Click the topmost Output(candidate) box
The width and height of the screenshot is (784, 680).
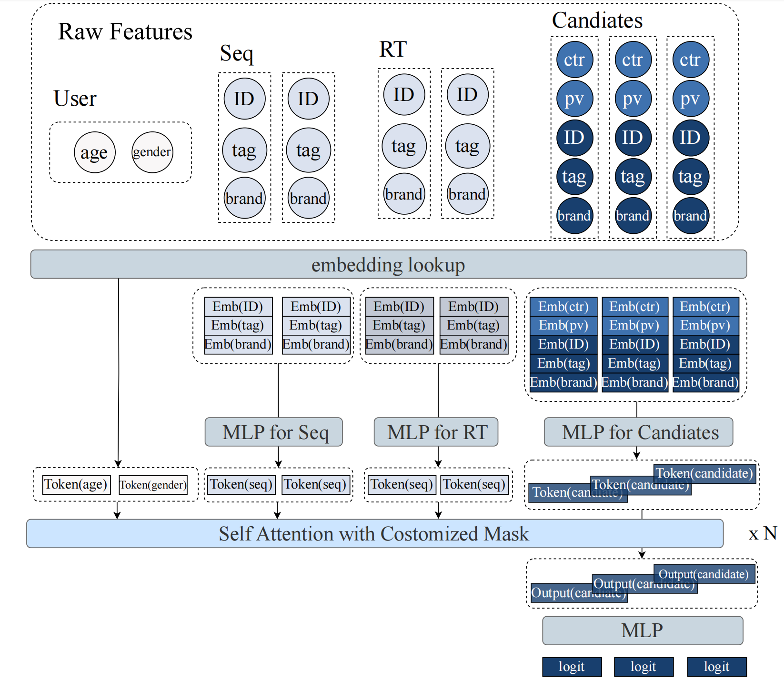704,574
